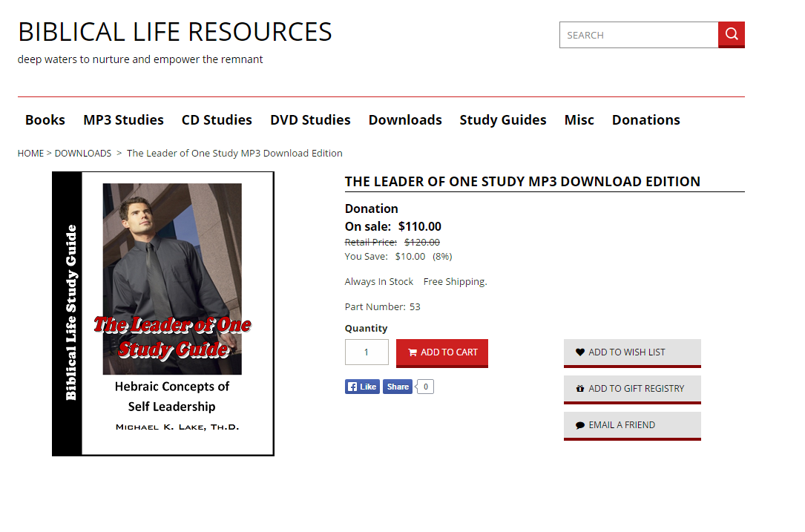Open the MP3 Studies menu
Screen dimensions: 805x532
pyautogui.click(x=123, y=120)
